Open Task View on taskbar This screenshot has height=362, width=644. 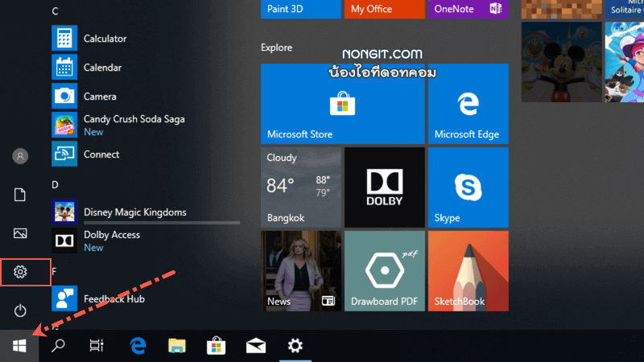point(97,346)
